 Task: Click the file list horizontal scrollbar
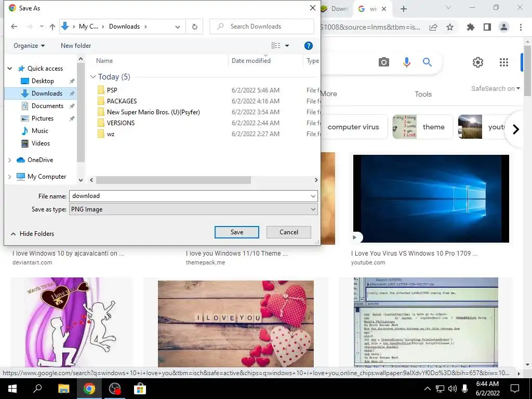pos(174,180)
